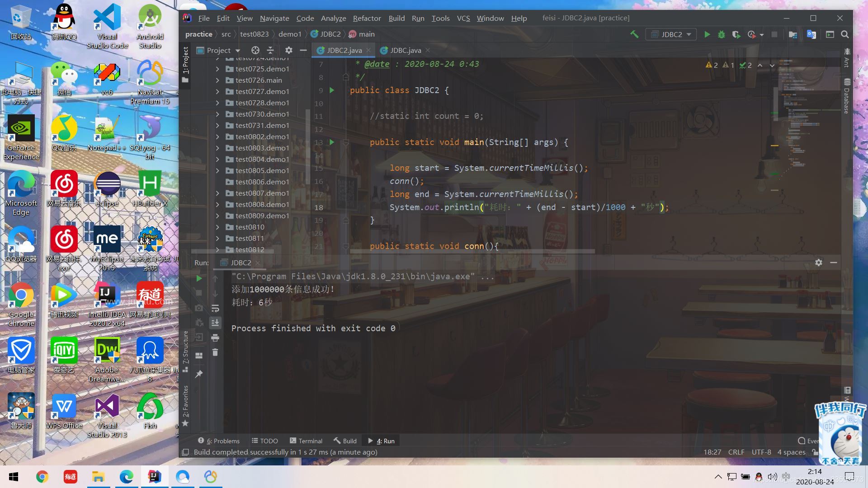Click the Translate plugin icon in toolbar
This screenshot has height=488, width=868.
pos(811,34)
